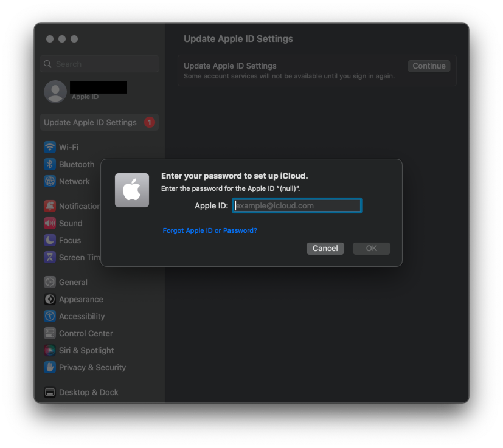Click the Apple ID account label
This screenshot has width=503, height=448.
click(85, 97)
